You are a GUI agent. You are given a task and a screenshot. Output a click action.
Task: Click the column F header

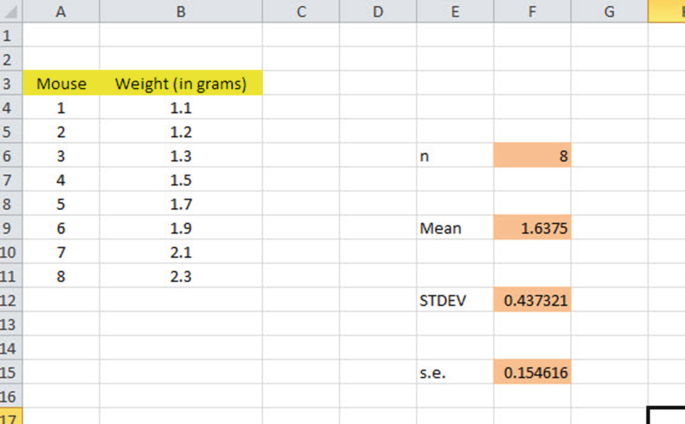coord(532,11)
